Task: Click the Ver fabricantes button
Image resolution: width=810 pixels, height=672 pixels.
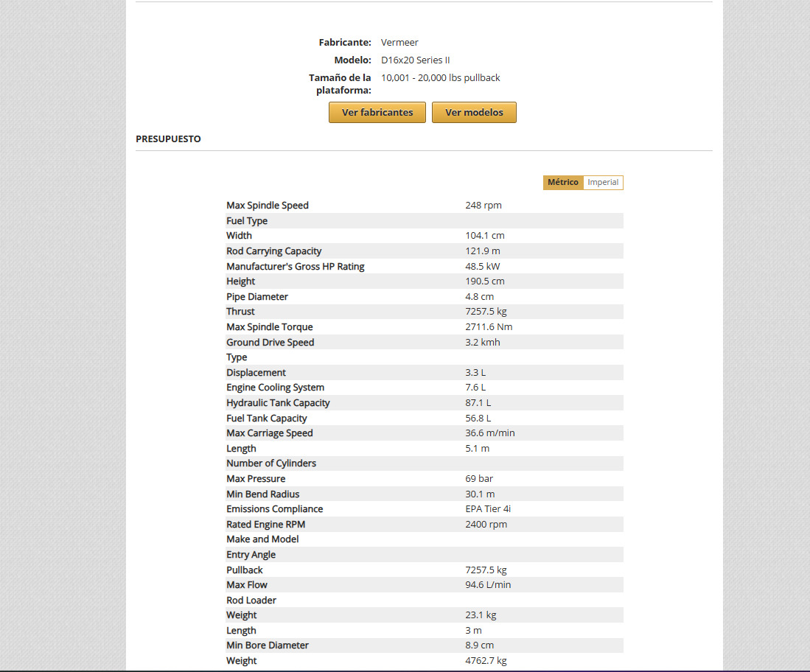Action: [x=377, y=112]
